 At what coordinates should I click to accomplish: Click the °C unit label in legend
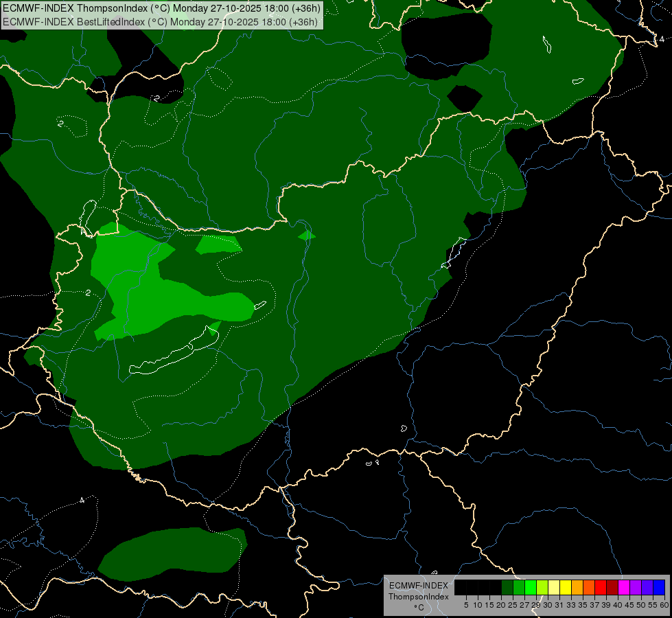(419, 608)
